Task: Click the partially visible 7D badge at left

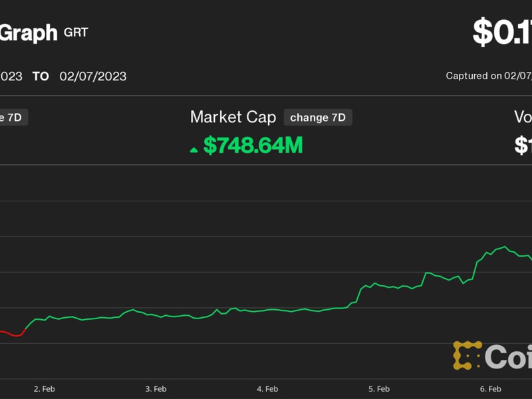Action: click(x=13, y=118)
